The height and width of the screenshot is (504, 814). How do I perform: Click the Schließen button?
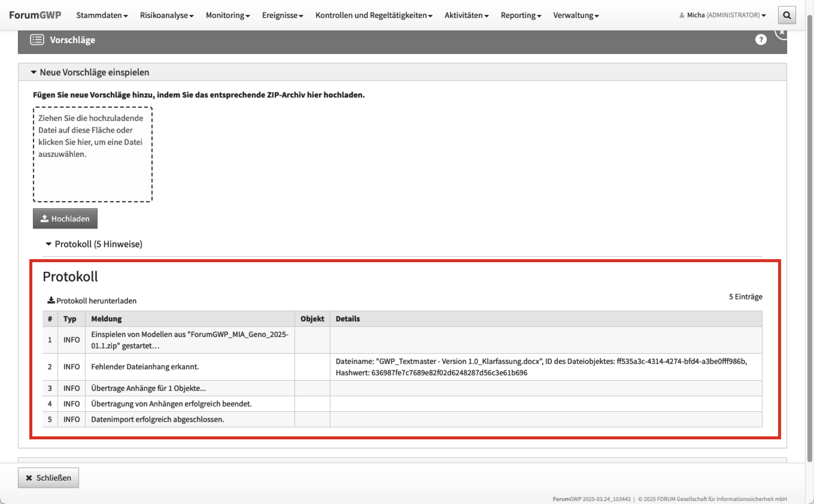coord(48,478)
